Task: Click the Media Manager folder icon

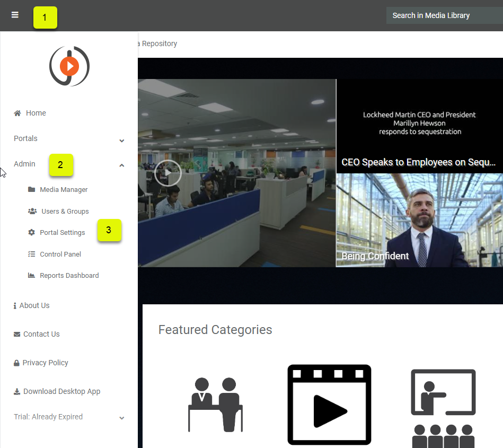Action: coord(31,189)
